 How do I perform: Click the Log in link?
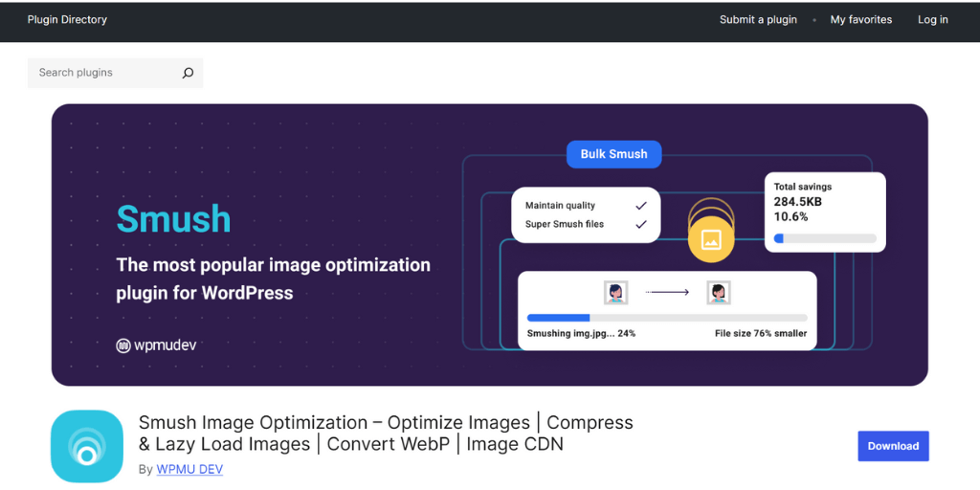(x=932, y=20)
